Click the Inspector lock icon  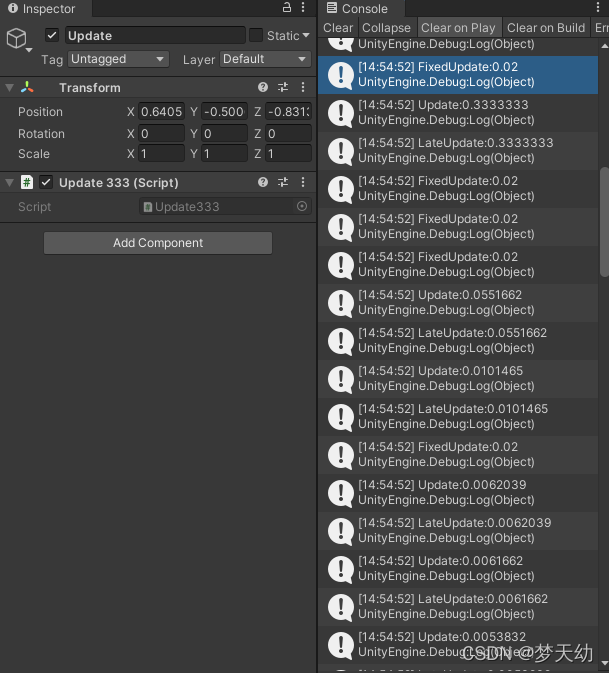coord(287,7)
